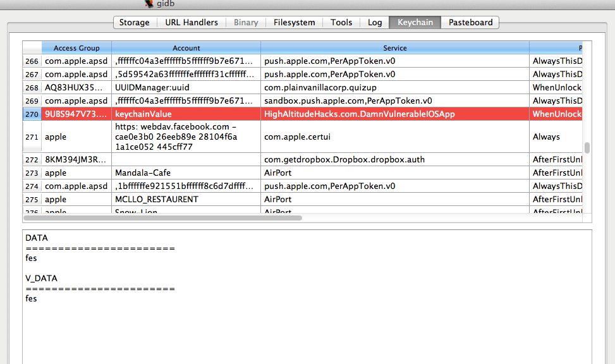Click the Keychain tab

pyautogui.click(x=415, y=22)
